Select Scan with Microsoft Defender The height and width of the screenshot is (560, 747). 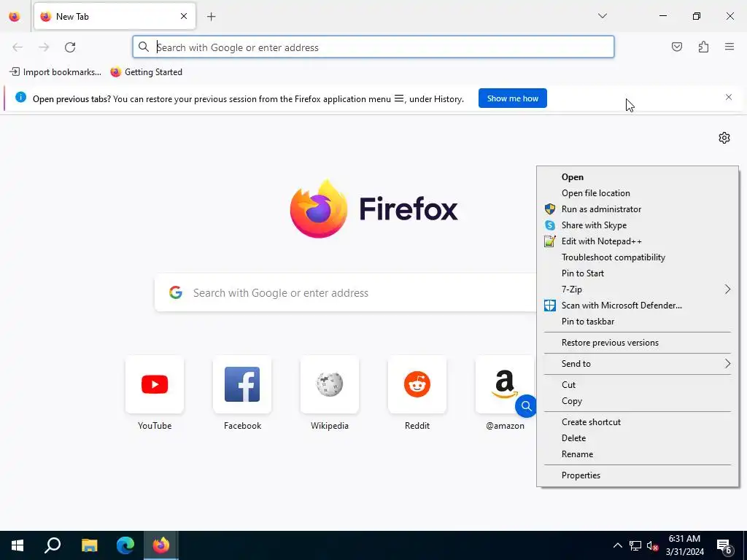pos(638,306)
